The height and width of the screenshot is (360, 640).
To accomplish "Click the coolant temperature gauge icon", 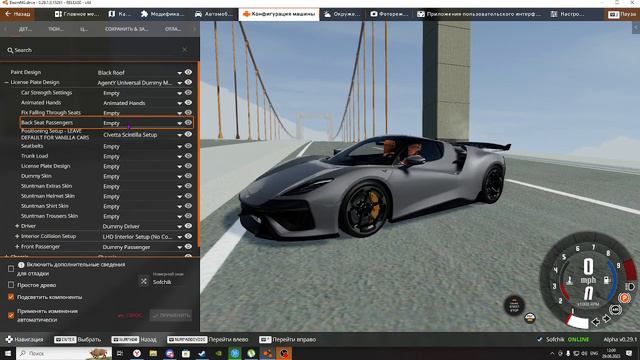I will pyautogui.click(x=569, y=280).
